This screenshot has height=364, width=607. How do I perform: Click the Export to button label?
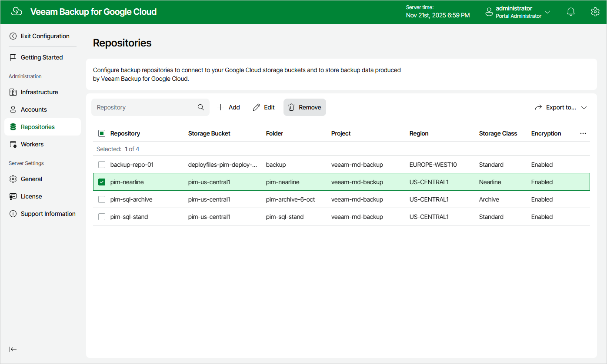coord(561,107)
